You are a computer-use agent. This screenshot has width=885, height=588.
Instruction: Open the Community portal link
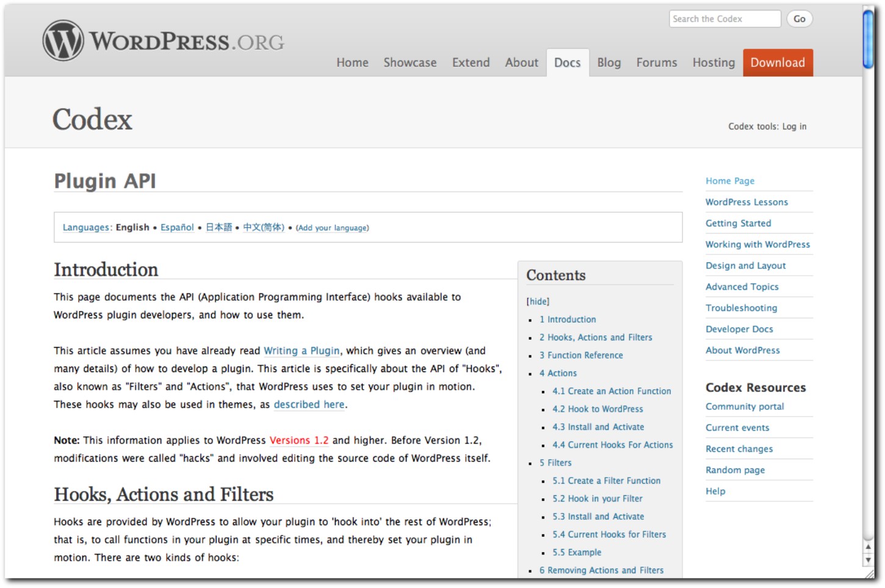click(x=745, y=407)
